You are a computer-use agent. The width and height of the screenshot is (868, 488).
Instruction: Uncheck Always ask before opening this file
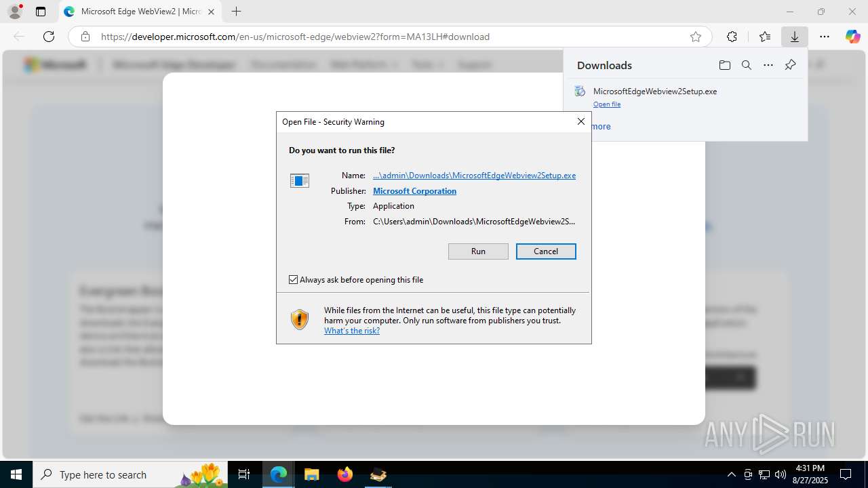tap(294, 280)
